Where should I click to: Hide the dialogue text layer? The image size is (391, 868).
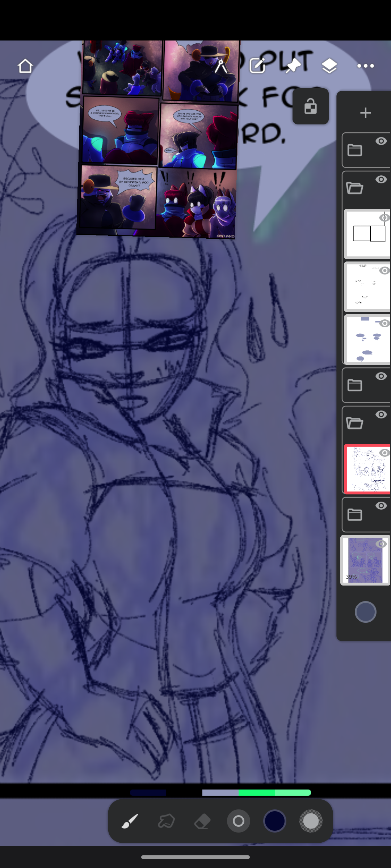[384, 271]
